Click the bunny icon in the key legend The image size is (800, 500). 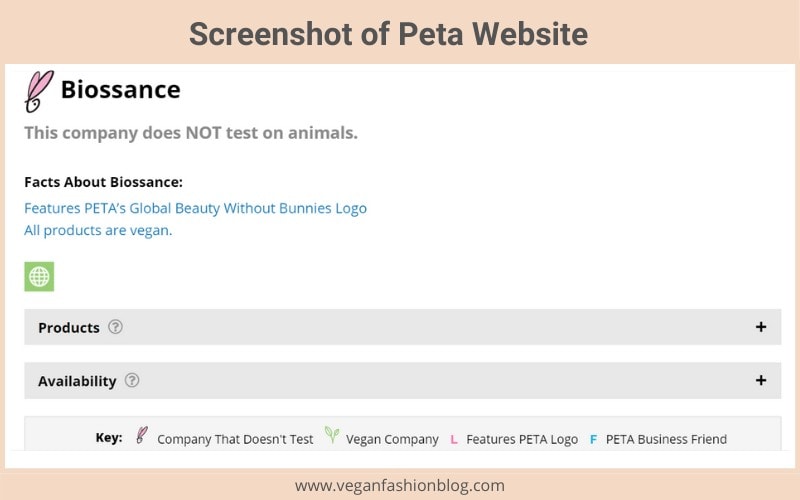pos(142,435)
